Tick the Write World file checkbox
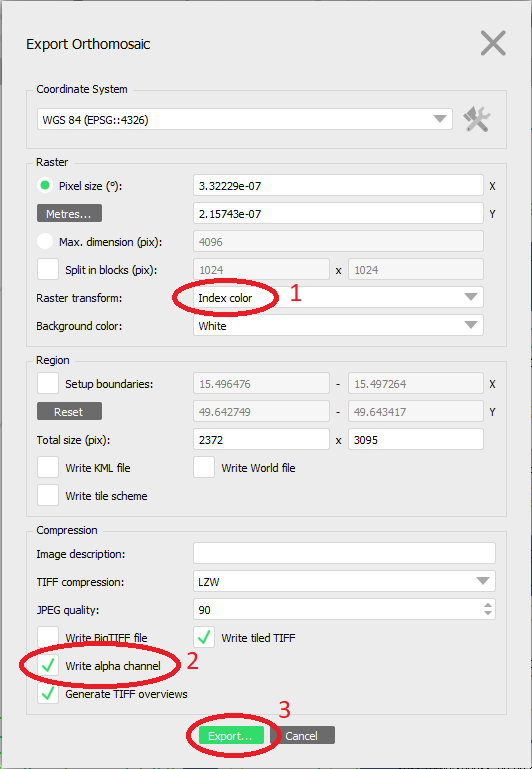Screen dimensions: 532x769 [x=203, y=467]
